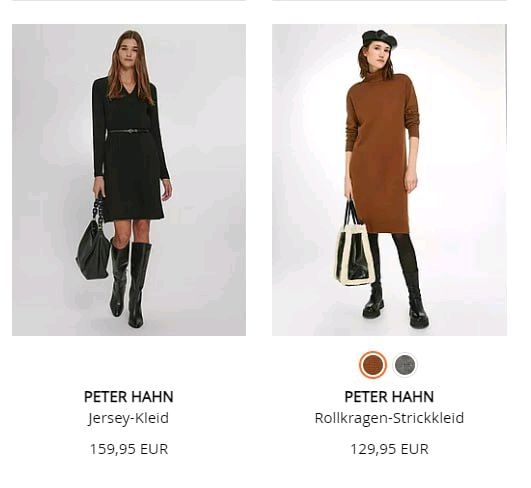The width and height of the screenshot is (531, 488).
Task: Open the Rollkragen-Strickkleid product title link
Action: 389,418
